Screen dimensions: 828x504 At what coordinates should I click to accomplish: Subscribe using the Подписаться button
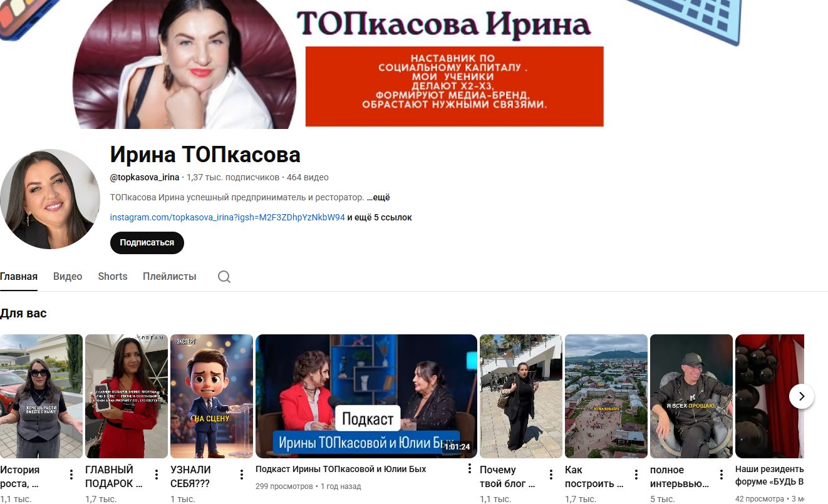point(147,242)
